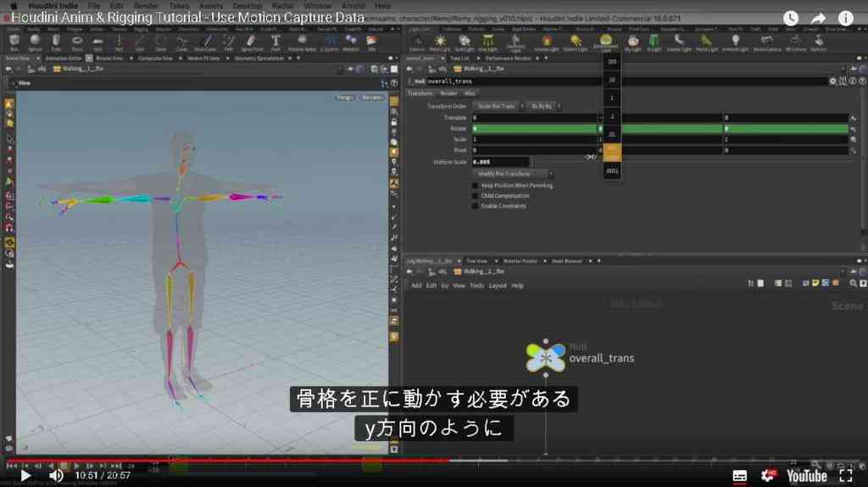This screenshot has height=487, width=868.
Task: Tick the Enable Constraints checkbox
Action: pyautogui.click(x=475, y=206)
